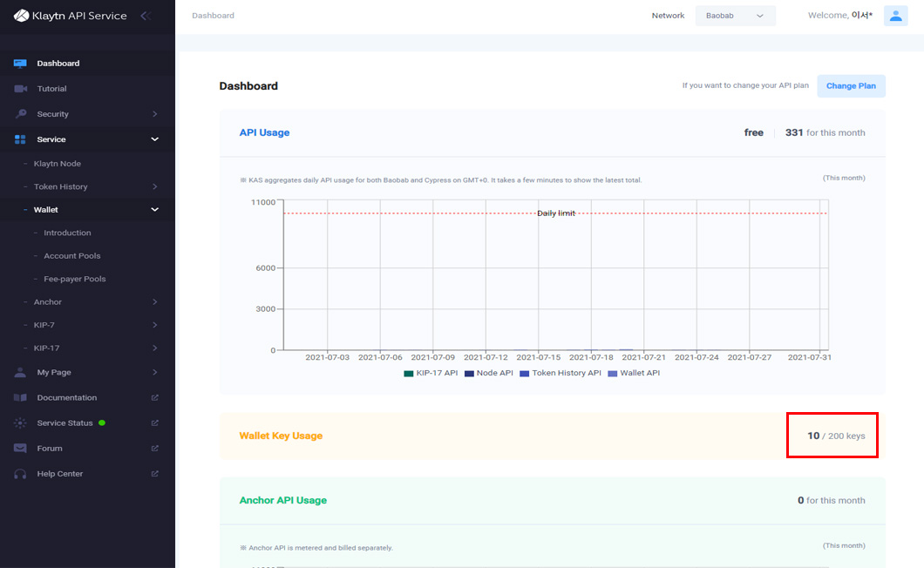924x568 pixels.
Task: Click the external link icon beside Service Status
Action: click(155, 423)
